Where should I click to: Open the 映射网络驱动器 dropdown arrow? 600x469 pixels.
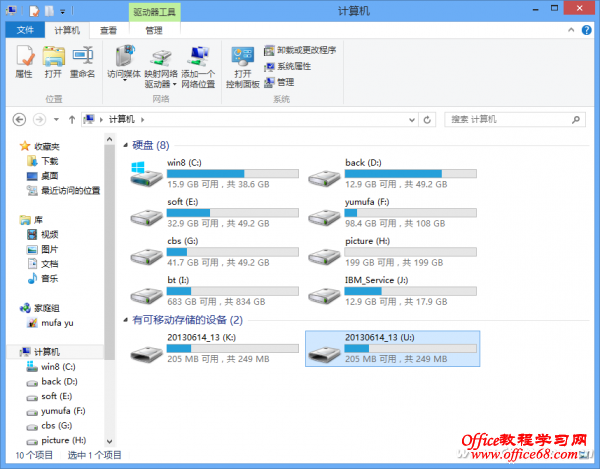(174, 84)
